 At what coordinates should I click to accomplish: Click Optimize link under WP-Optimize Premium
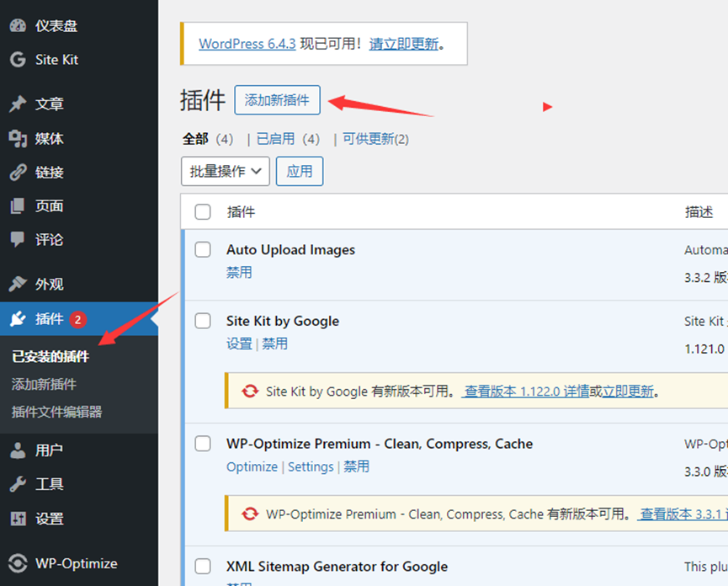[252, 466]
